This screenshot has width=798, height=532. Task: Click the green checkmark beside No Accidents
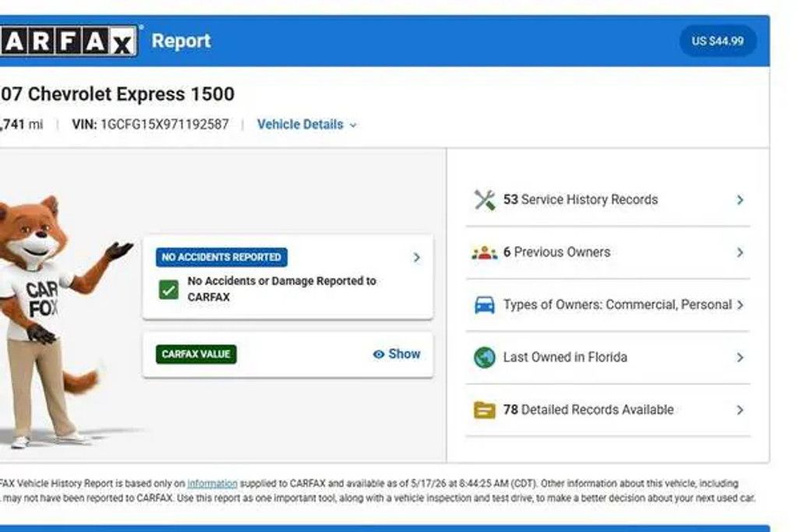[169, 290]
